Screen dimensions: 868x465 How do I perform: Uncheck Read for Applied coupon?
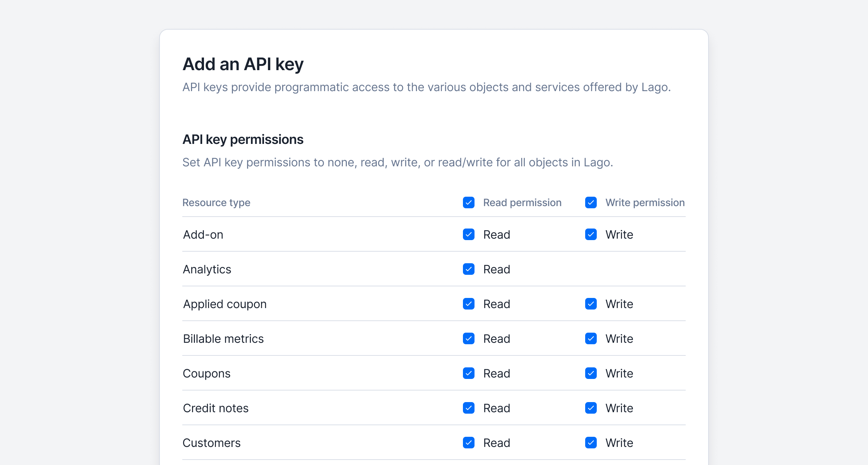[469, 304]
